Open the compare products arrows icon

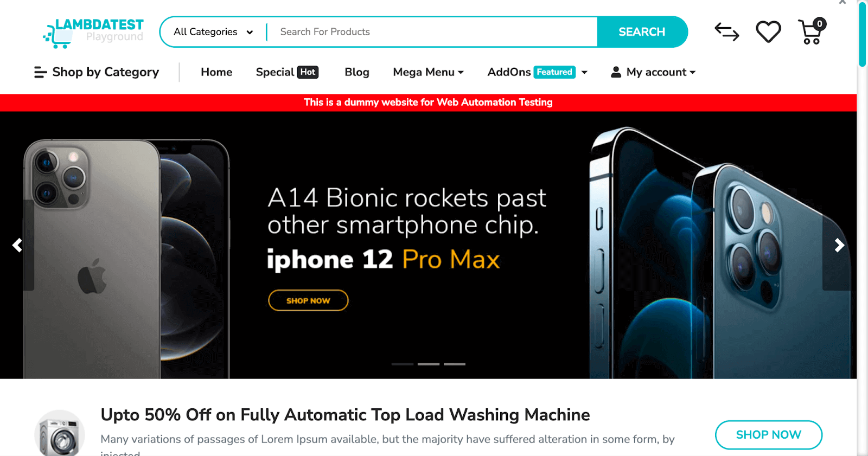pyautogui.click(x=726, y=32)
